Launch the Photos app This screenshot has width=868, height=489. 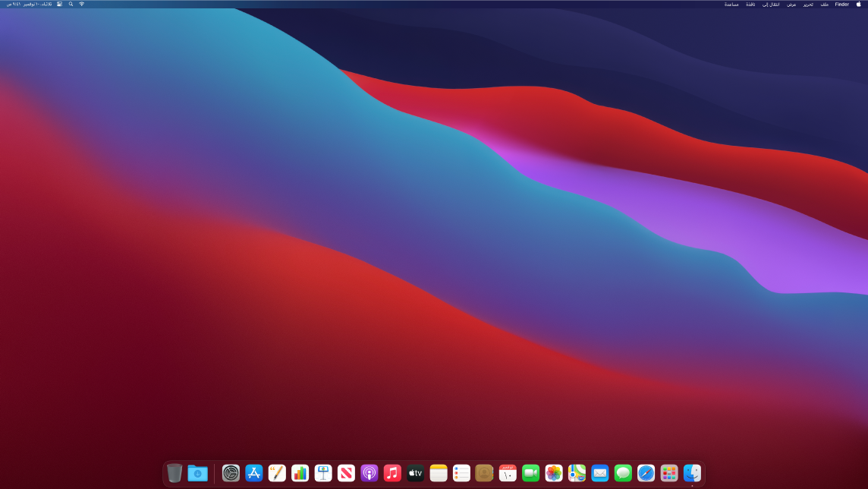[554, 473]
